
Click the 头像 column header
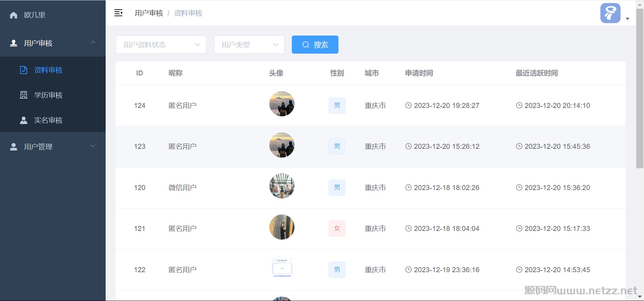[276, 73]
